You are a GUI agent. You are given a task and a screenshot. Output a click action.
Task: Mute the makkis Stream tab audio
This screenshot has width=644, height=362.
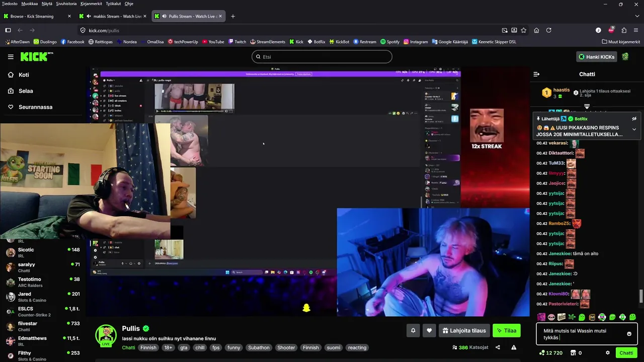tap(89, 16)
